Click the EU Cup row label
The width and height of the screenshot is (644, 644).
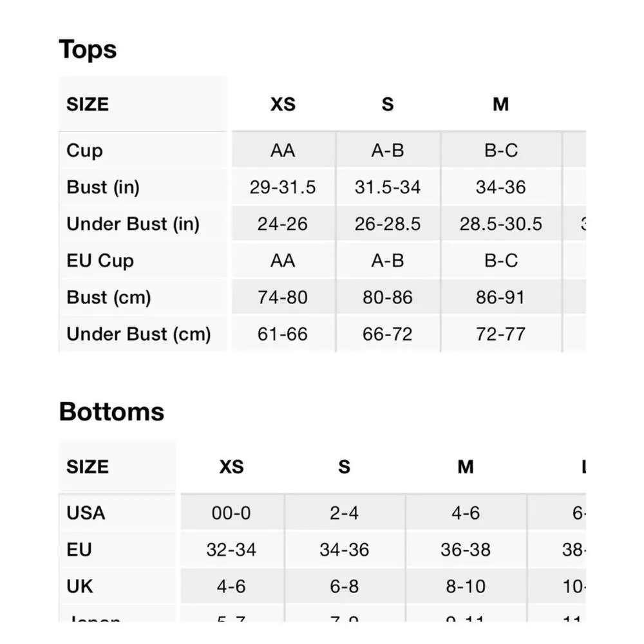(x=100, y=261)
